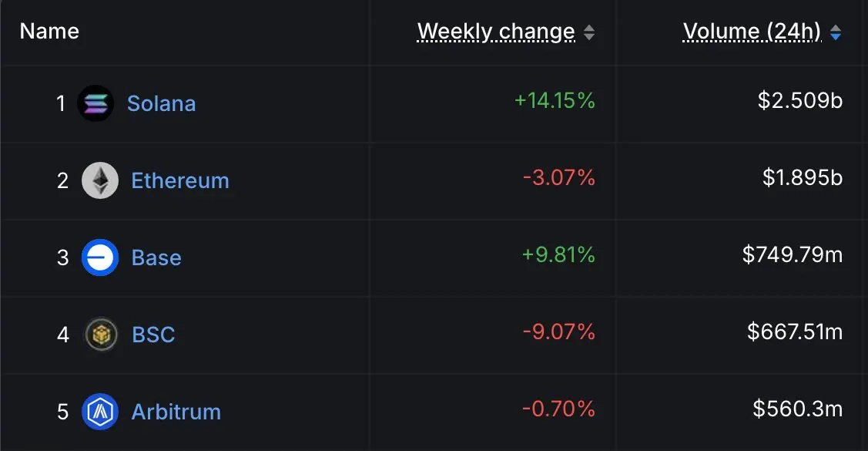Click the Weekly change sort arrows

pos(589,32)
